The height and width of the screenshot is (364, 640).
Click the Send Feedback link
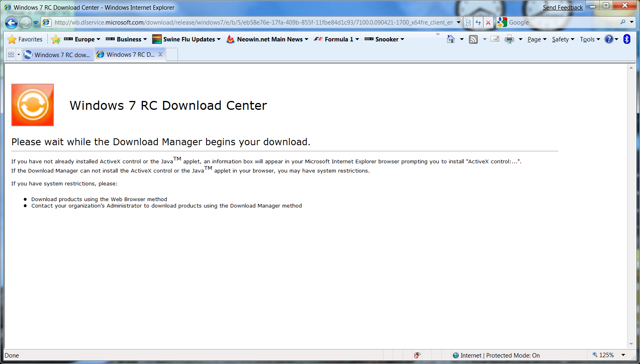[x=562, y=8]
